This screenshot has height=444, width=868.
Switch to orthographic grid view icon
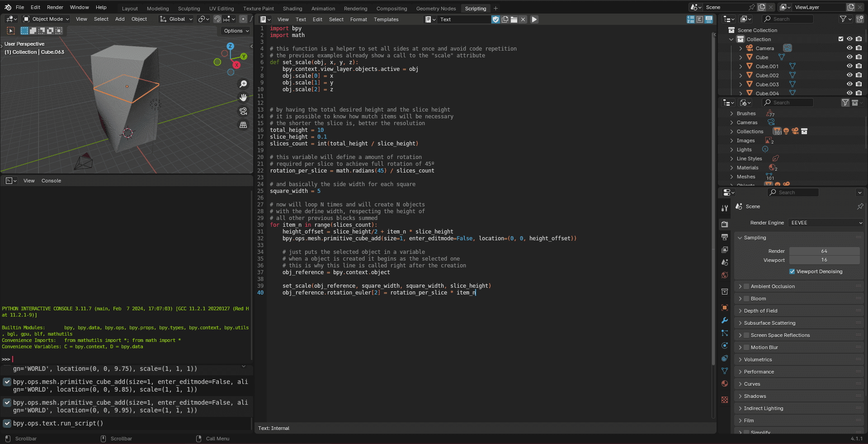pos(243,125)
